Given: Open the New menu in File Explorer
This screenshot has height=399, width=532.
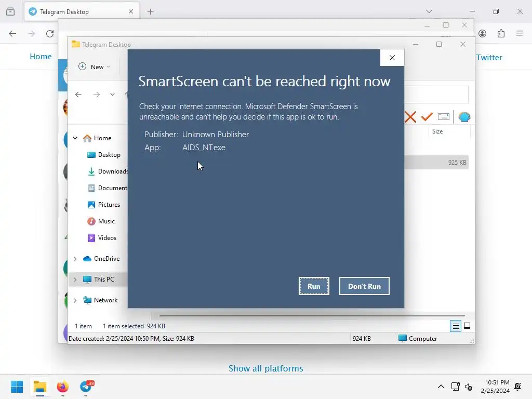Looking at the screenshot, I should [x=95, y=67].
